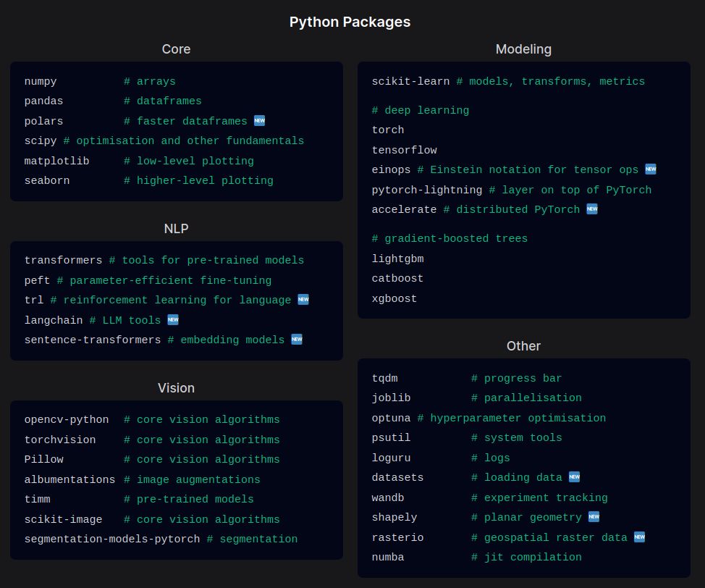This screenshot has height=588, width=705.
Task: Click the NEW badge after langchain LLM tools
Action: click(173, 320)
